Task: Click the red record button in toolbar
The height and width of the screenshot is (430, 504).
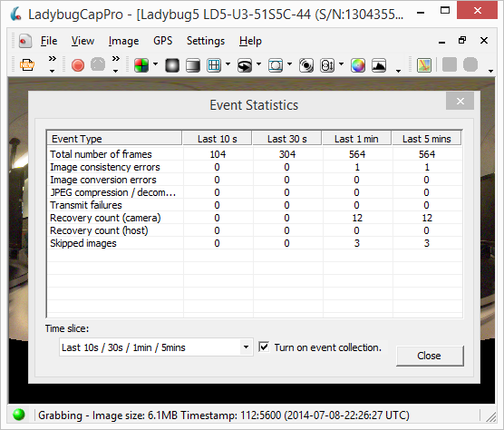Action: (78, 65)
